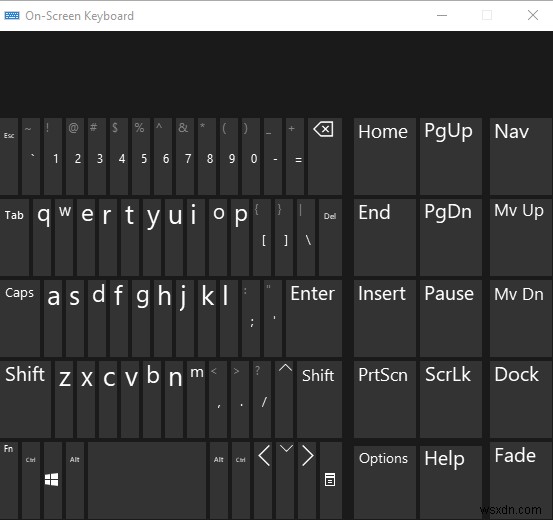Click the letter q key
The height and width of the screenshot is (520, 553).
(x=42, y=237)
